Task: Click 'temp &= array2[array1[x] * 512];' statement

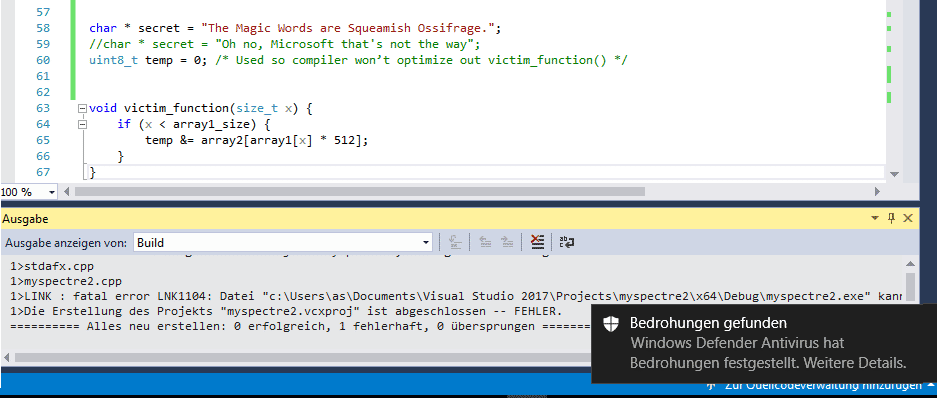Action: [x=257, y=141]
